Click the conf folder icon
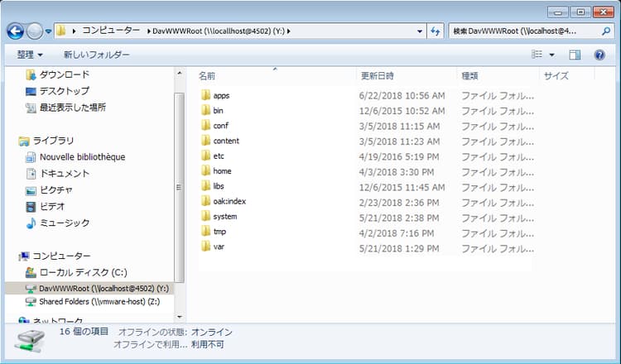621x364 pixels. pyautogui.click(x=205, y=126)
